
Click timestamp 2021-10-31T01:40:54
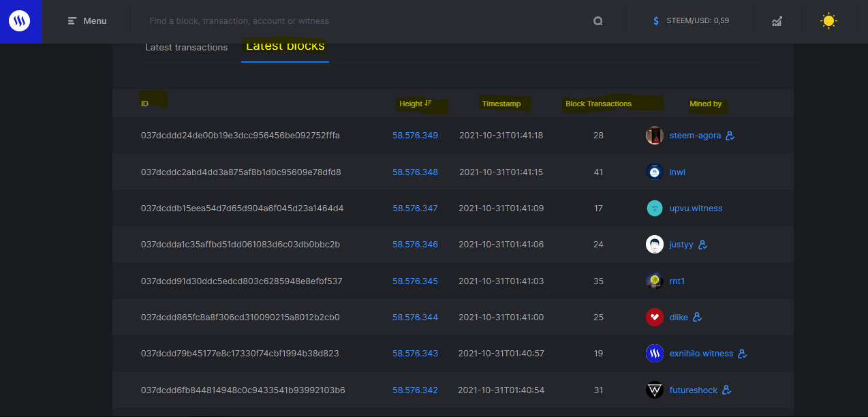[501, 390]
